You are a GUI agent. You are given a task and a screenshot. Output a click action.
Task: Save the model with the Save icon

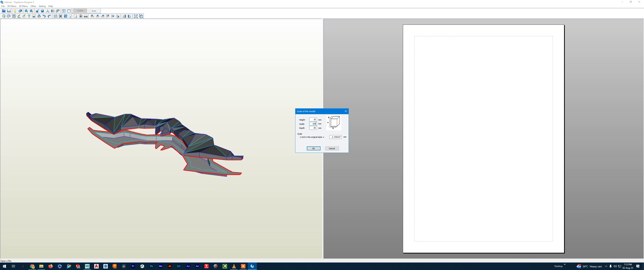click(9, 11)
